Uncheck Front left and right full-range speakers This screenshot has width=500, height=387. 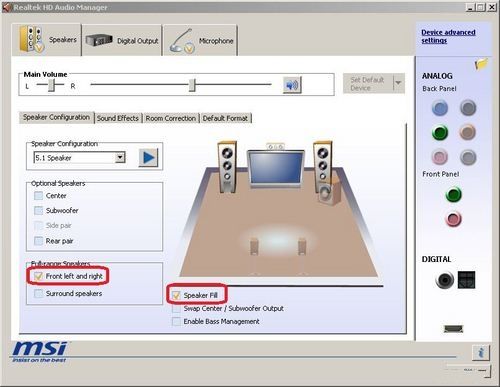[x=38, y=276]
